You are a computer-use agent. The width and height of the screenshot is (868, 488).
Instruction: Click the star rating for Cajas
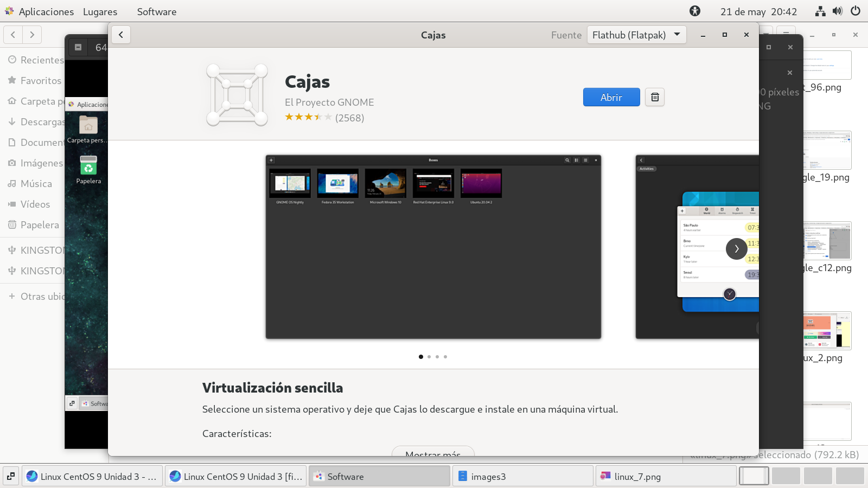click(308, 117)
